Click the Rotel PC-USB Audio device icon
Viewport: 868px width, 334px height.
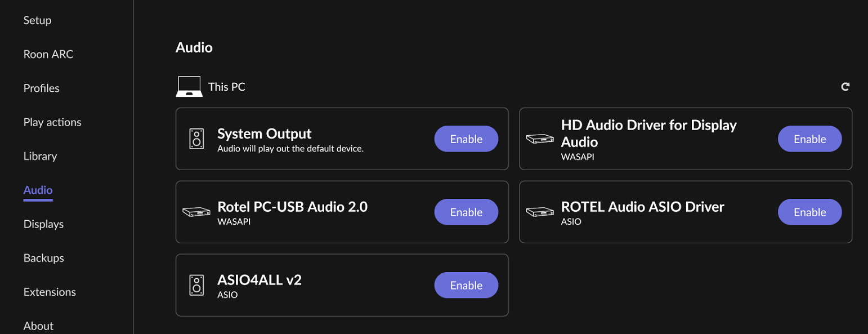coord(196,212)
